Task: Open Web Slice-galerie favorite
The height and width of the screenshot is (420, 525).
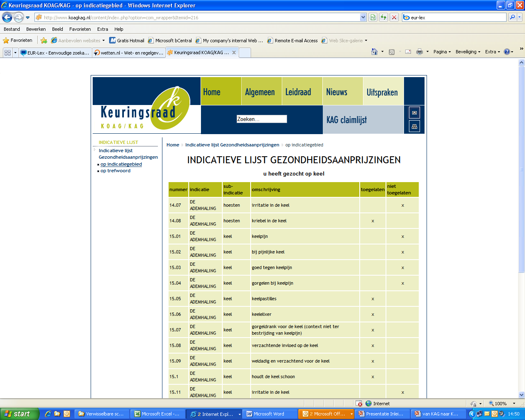Action: click(x=345, y=41)
